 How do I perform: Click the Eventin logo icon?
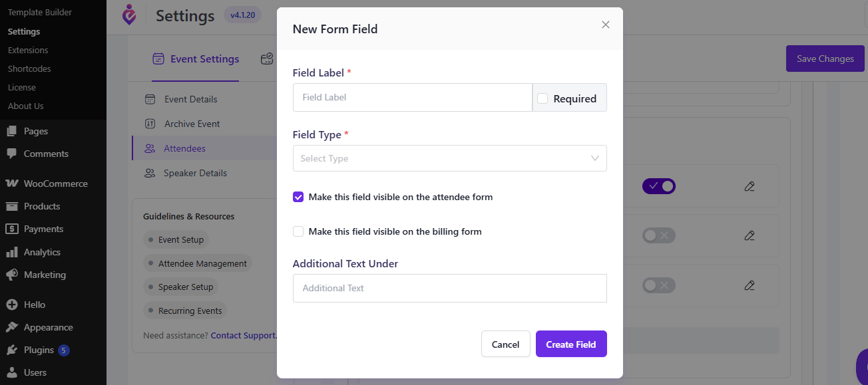pyautogui.click(x=129, y=15)
